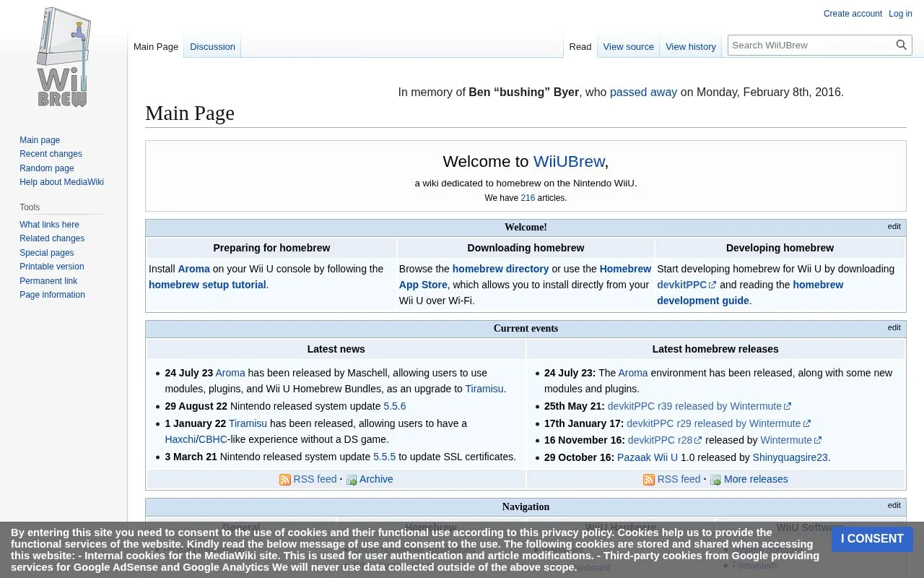The image size is (924, 578).
Task: Edit the Welcome! section
Action: coord(894,226)
